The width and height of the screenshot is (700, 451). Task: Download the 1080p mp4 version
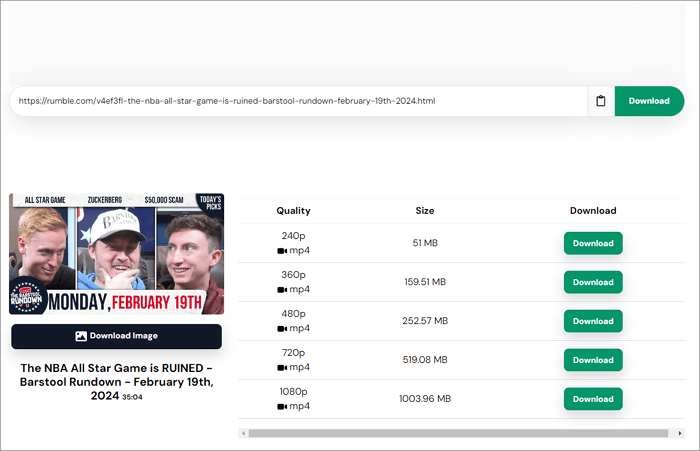point(593,399)
